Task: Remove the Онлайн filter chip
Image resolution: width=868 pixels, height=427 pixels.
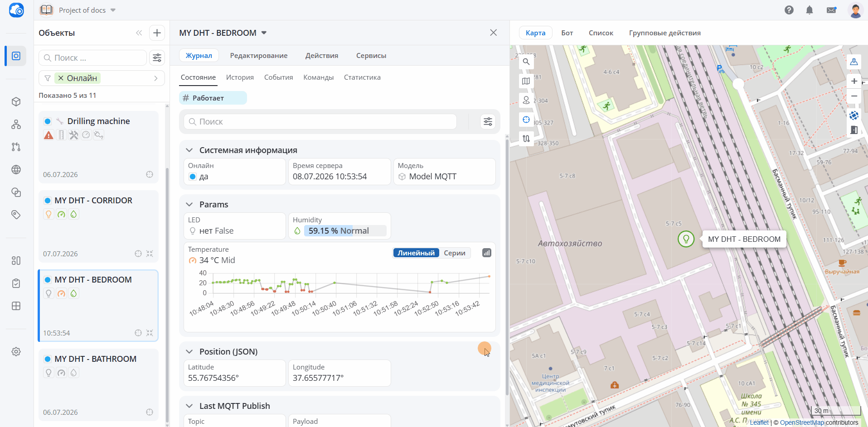Action: pyautogui.click(x=61, y=78)
